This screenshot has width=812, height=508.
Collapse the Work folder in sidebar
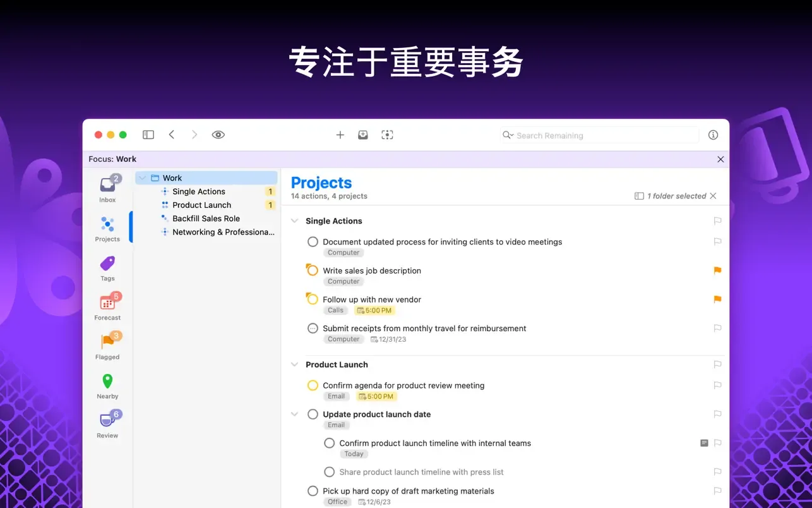(x=142, y=178)
